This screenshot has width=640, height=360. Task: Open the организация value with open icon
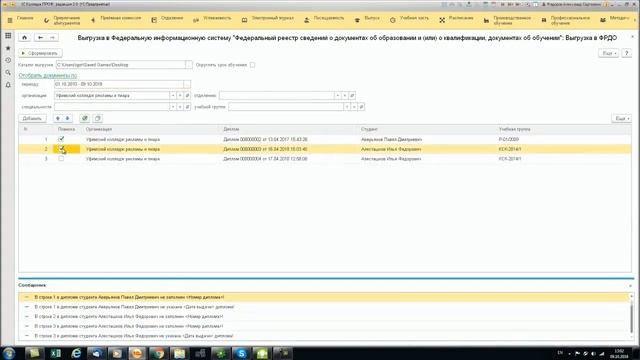click(x=187, y=96)
